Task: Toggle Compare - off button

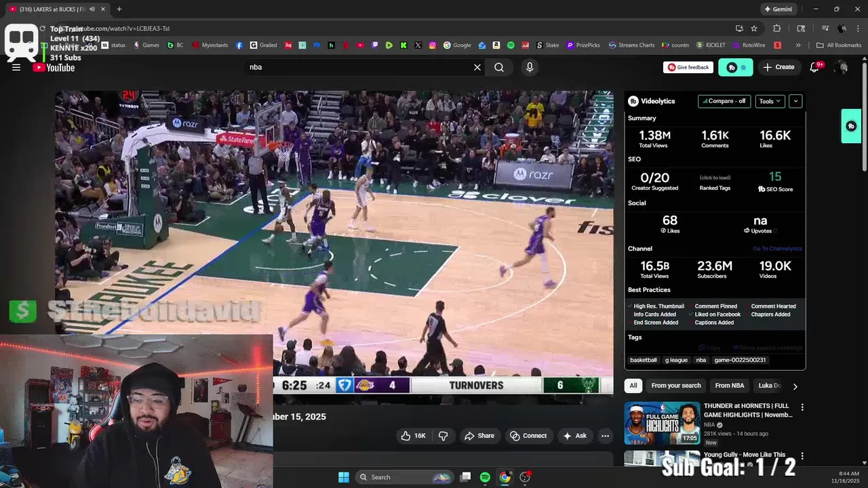Action: [x=724, y=101]
